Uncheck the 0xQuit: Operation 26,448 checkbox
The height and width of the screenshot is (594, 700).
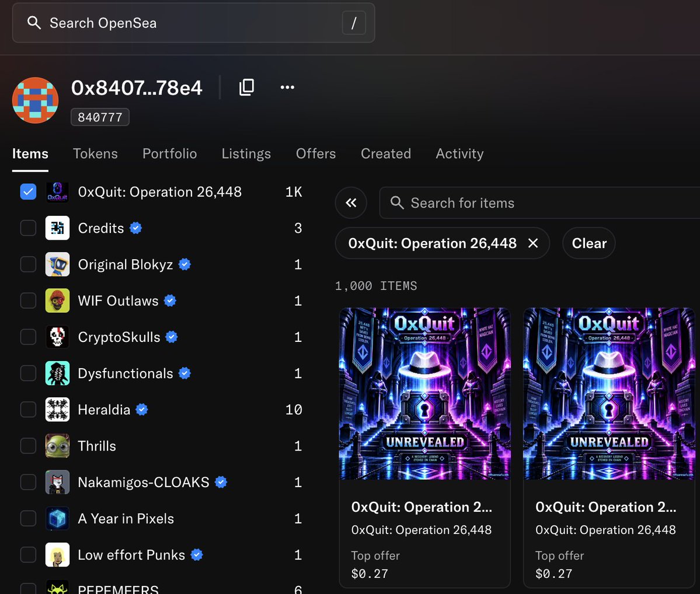click(28, 192)
